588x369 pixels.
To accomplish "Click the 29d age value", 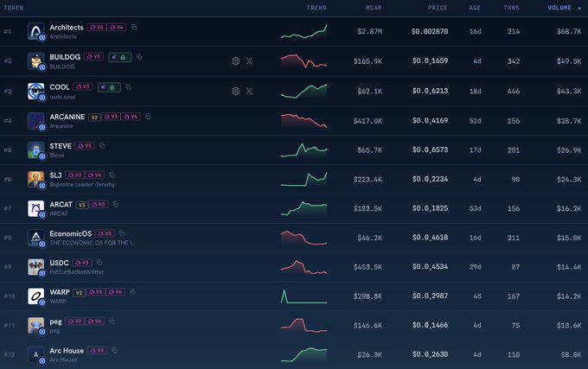I will click(475, 267).
